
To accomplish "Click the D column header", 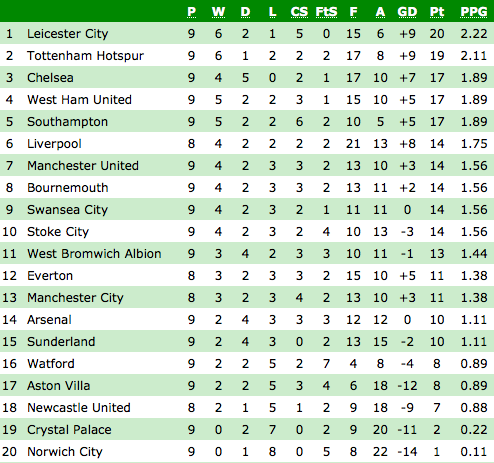I will 245,12.
